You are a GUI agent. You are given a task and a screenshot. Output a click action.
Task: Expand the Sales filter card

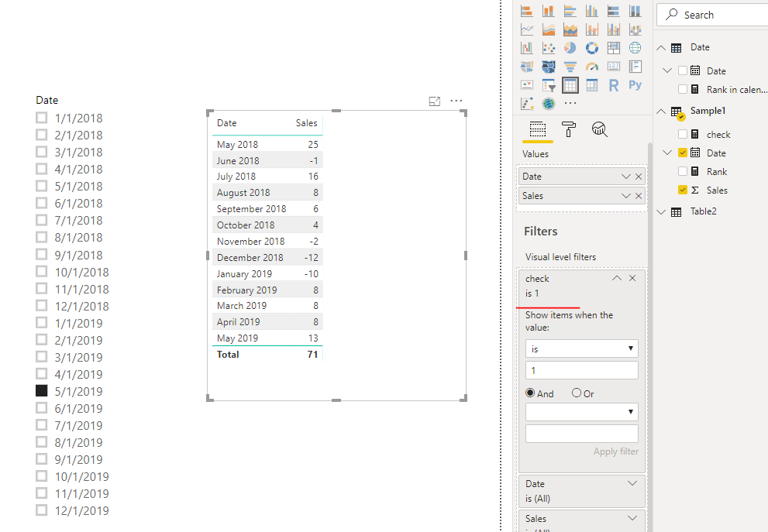pyautogui.click(x=632, y=518)
